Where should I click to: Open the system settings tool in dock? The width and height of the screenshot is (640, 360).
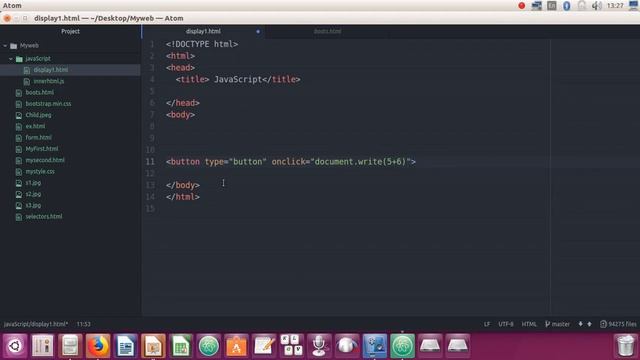click(42, 346)
